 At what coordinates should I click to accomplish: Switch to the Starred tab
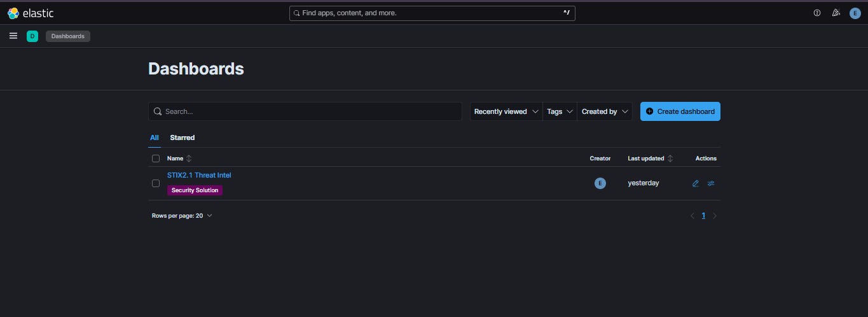click(x=183, y=137)
